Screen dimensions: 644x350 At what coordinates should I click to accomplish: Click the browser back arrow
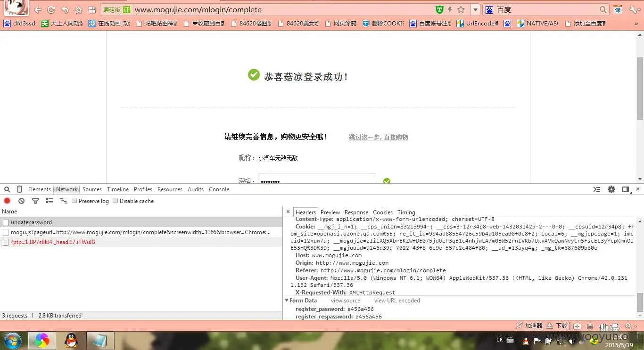38,9
